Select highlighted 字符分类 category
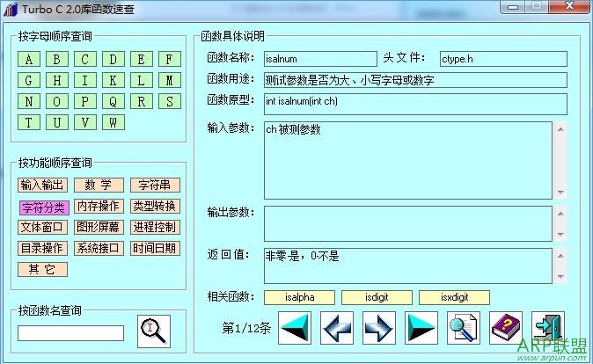The image size is (593, 364). (x=44, y=207)
